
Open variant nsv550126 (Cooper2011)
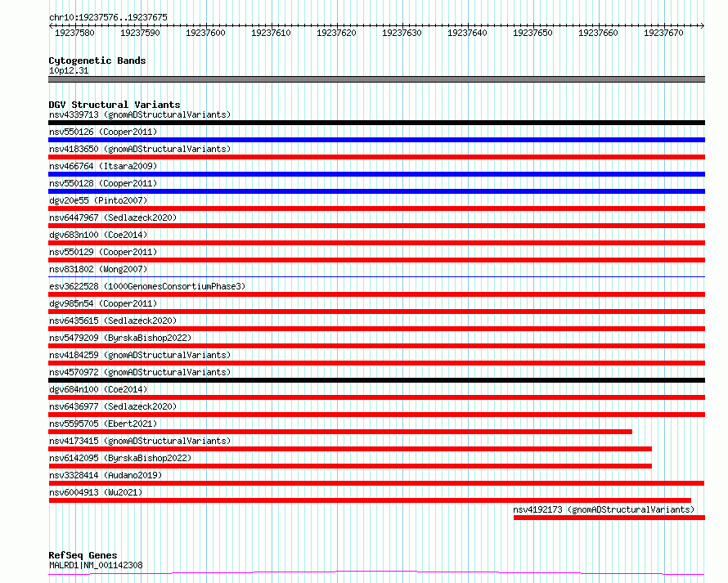103,132
